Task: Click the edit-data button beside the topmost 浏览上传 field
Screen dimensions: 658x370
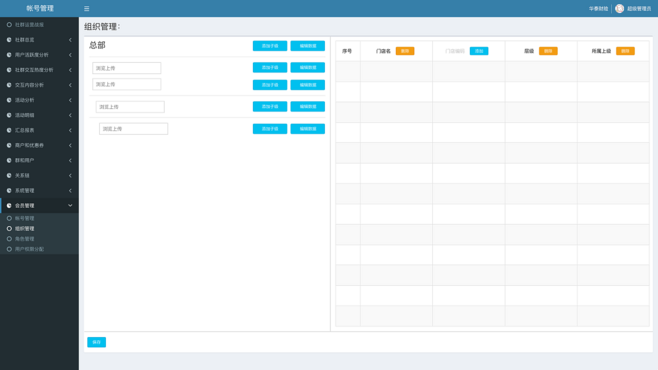Action: point(308,68)
